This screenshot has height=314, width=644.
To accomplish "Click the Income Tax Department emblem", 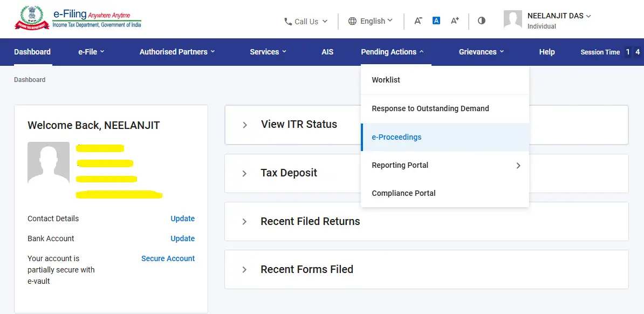I will 32,17.
